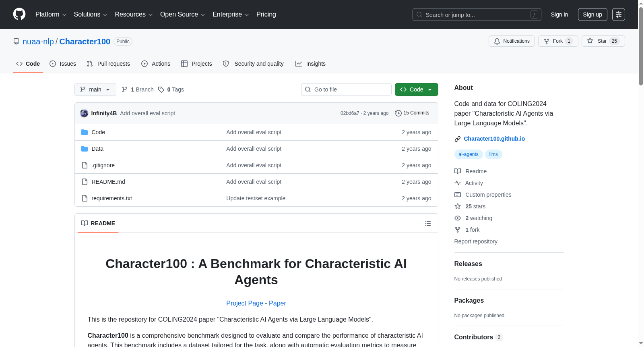Expand the Solutions menu
644x347 pixels.
click(x=91, y=15)
